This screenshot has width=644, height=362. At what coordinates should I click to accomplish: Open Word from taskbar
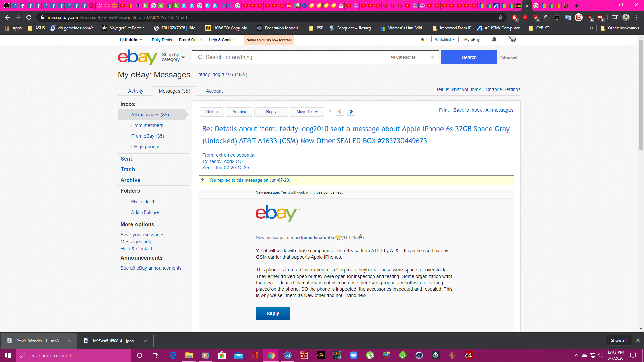288,355
